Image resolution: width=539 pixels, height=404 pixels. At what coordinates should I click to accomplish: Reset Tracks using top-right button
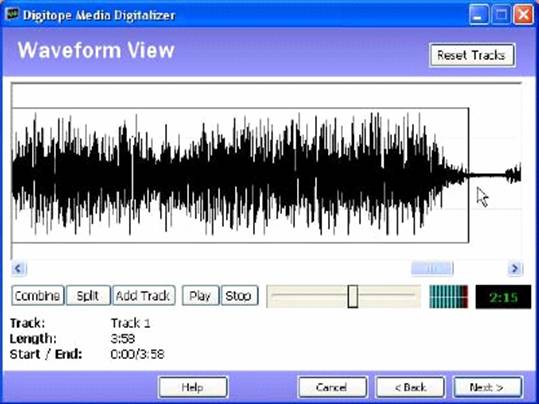coord(472,55)
